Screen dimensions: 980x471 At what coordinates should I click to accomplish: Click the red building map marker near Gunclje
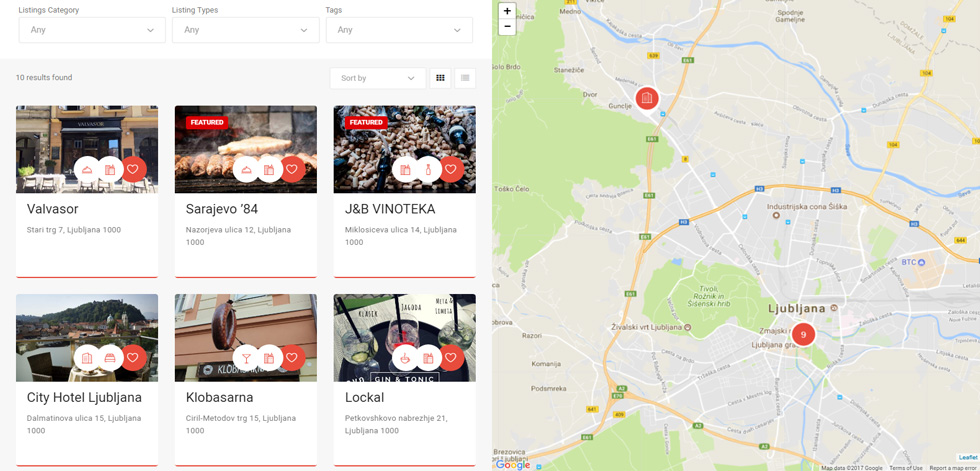647,98
